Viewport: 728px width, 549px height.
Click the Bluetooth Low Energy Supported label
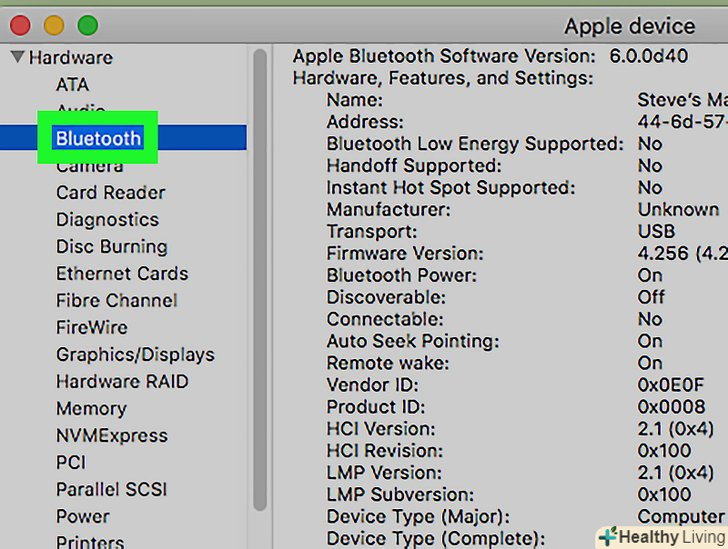tap(475, 144)
